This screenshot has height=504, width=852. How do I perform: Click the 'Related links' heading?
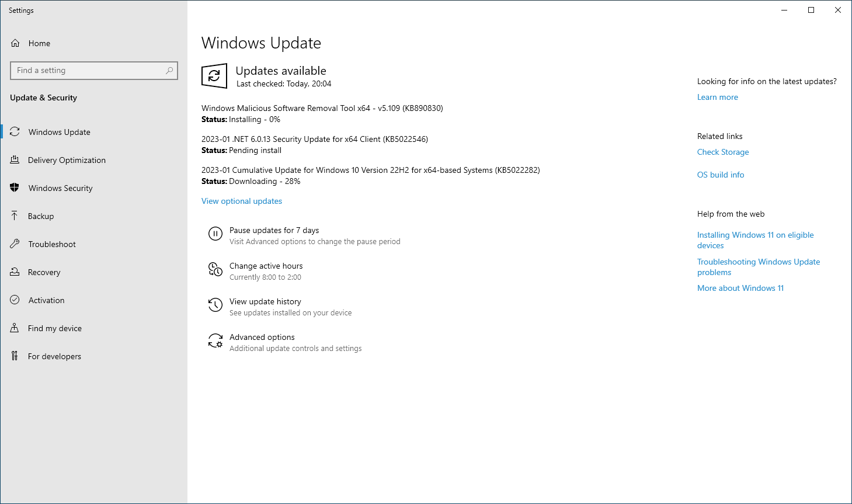click(x=720, y=136)
